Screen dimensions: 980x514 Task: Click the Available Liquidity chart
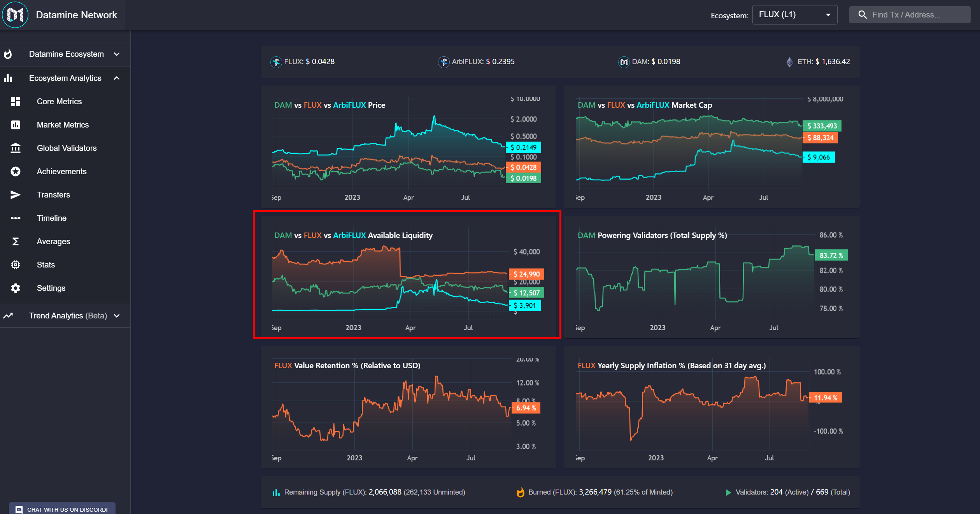[408, 277]
